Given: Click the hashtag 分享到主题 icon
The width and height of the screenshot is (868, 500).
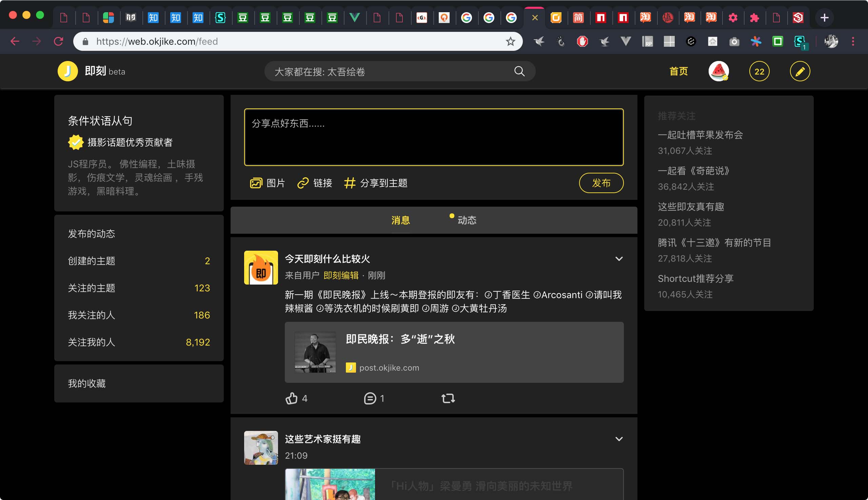Looking at the screenshot, I should [350, 183].
